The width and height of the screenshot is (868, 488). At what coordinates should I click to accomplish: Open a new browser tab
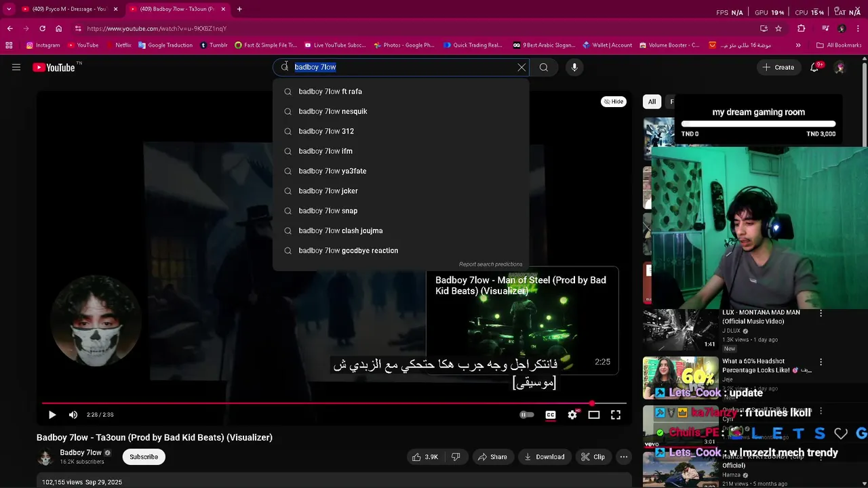pyautogui.click(x=239, y=9)
